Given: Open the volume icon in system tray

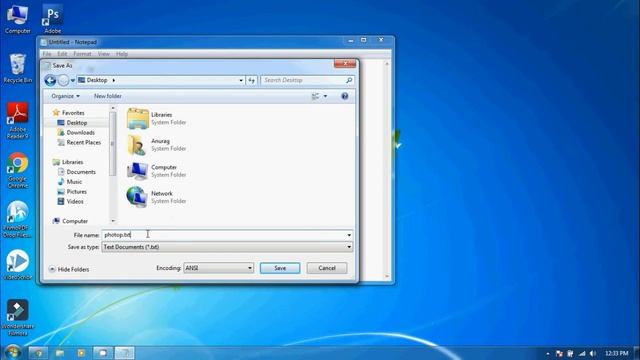Looking at the screenshot, I should pos(593,353).
